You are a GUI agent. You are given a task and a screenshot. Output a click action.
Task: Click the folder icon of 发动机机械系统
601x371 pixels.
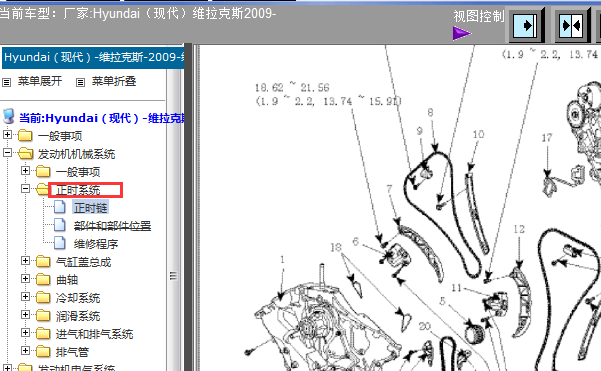coord(25,153)
